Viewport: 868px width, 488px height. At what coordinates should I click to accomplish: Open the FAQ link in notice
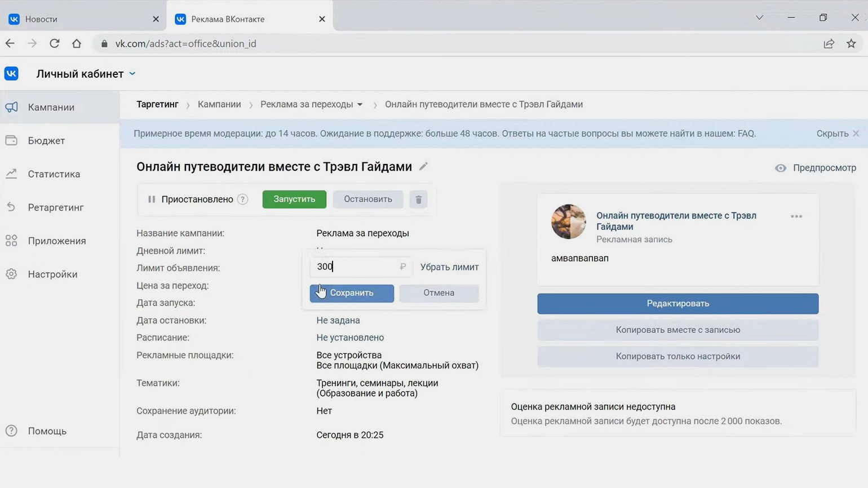tap(746, 134)
